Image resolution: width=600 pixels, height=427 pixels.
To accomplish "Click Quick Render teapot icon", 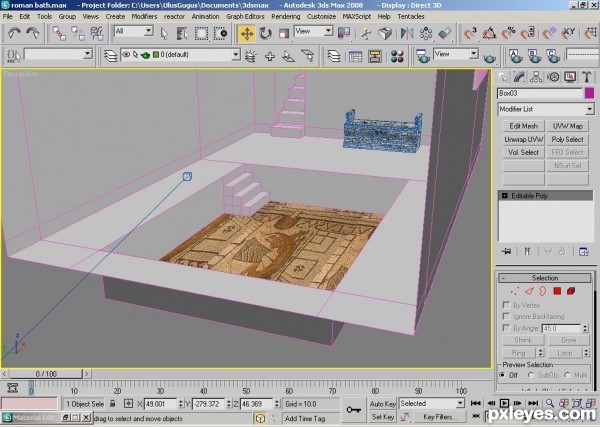I will (489, 58).
